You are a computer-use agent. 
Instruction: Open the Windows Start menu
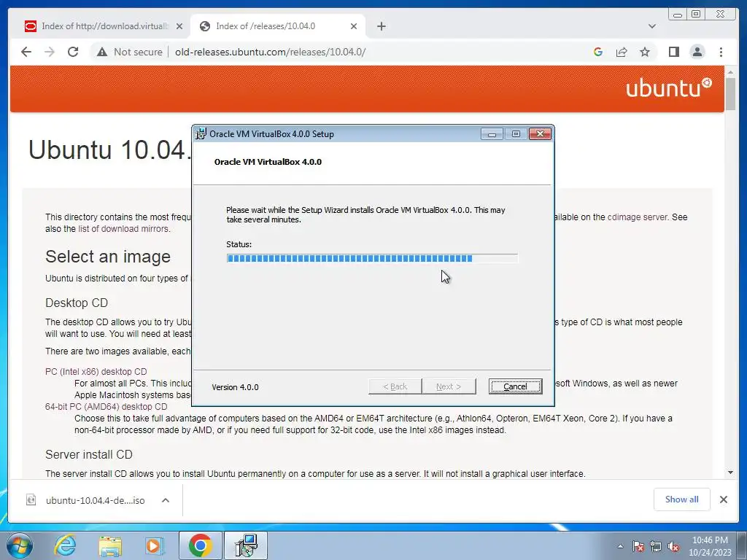pyautogui.click(x=20, y=545)
